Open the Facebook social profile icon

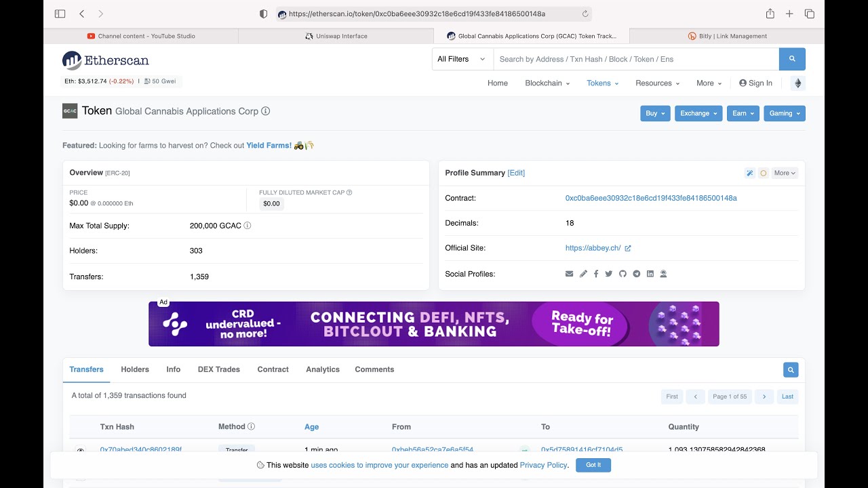coord(596,274)
